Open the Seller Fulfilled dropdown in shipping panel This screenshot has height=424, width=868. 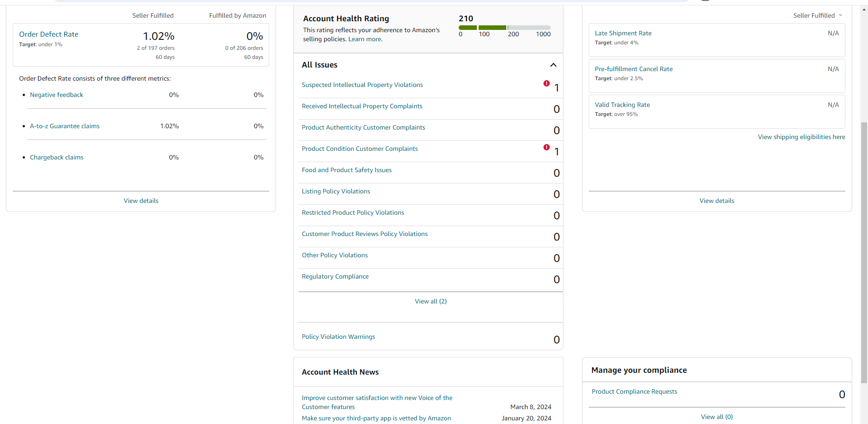(818, 15)
